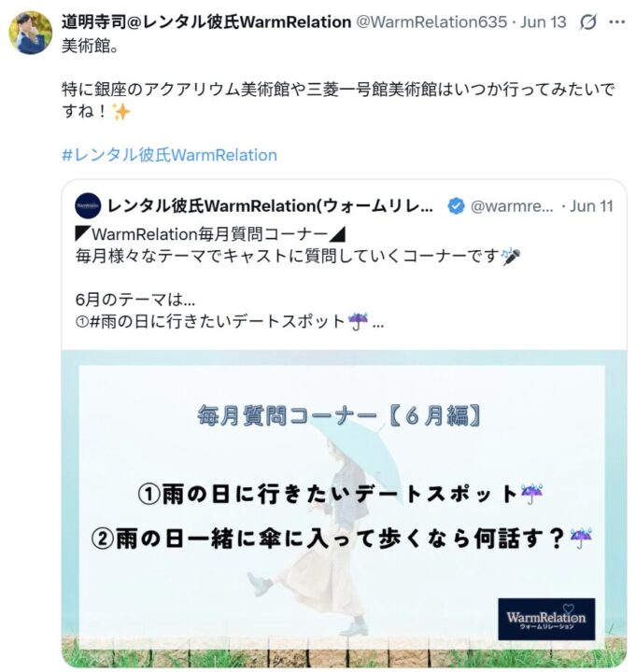The height and width of the screenshot is (672, 636).
Task: Click the quoted account's dark round avatar
Action: 88,206
